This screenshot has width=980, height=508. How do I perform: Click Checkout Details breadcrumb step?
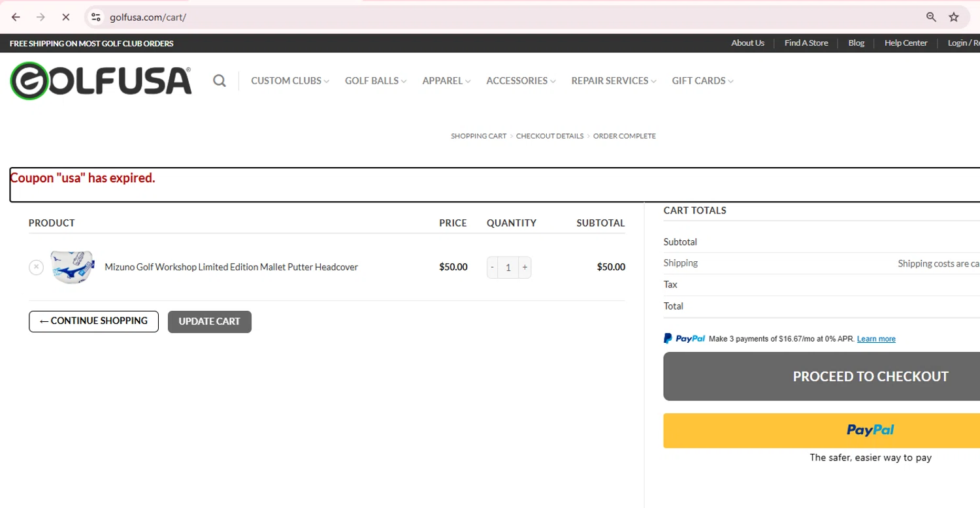pyautogui.click(x=549, y=136)
